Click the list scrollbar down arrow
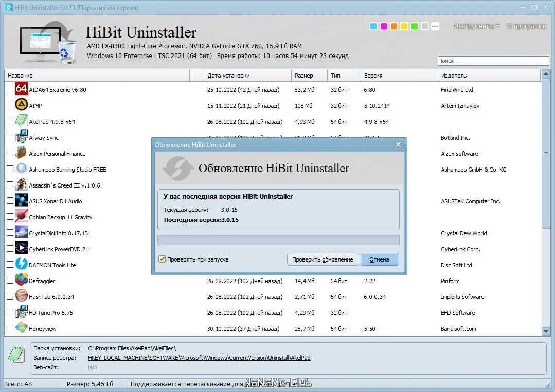Screen dimensions: 555x392 545,331
